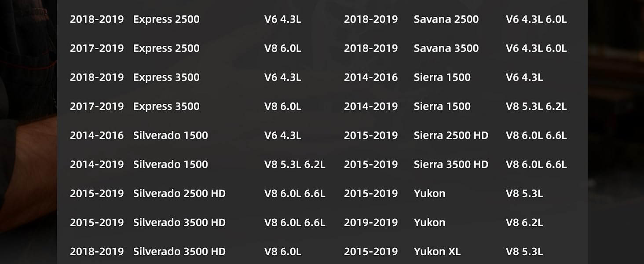Click the year range beside Savana 3500
The width and height of the screenshot is (644, 264).
pyautogui.click(x=370, y=48)
